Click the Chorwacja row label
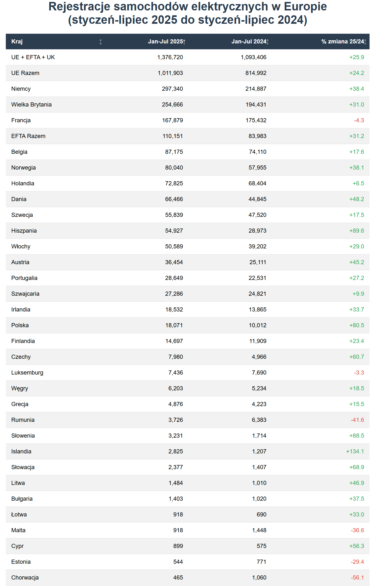Viewport: 371px width, 588px height. pyautogui.click(x=25, y=578)
